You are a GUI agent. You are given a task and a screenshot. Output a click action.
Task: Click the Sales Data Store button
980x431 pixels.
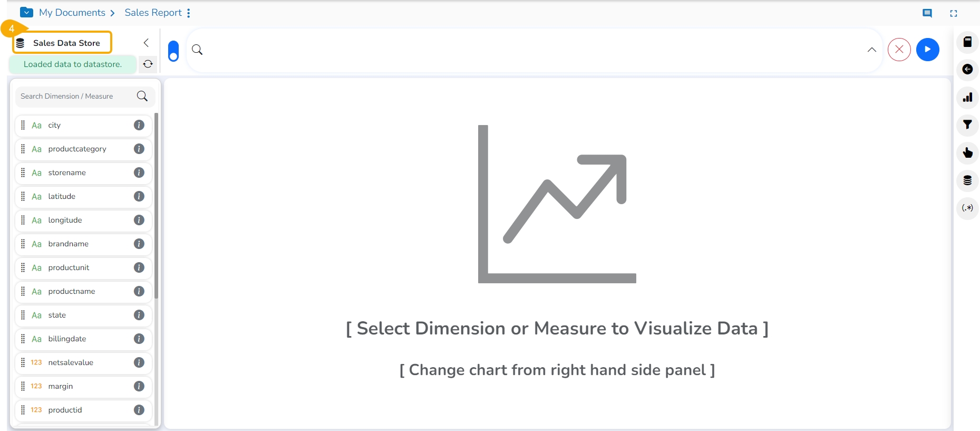pos(62,43)
